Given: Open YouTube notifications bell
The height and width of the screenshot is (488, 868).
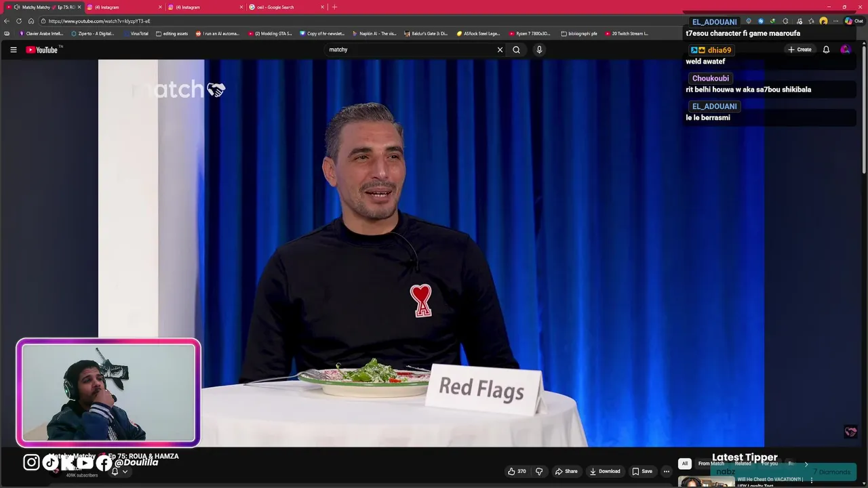Looking at the screenshot, I should click(826, 49).
